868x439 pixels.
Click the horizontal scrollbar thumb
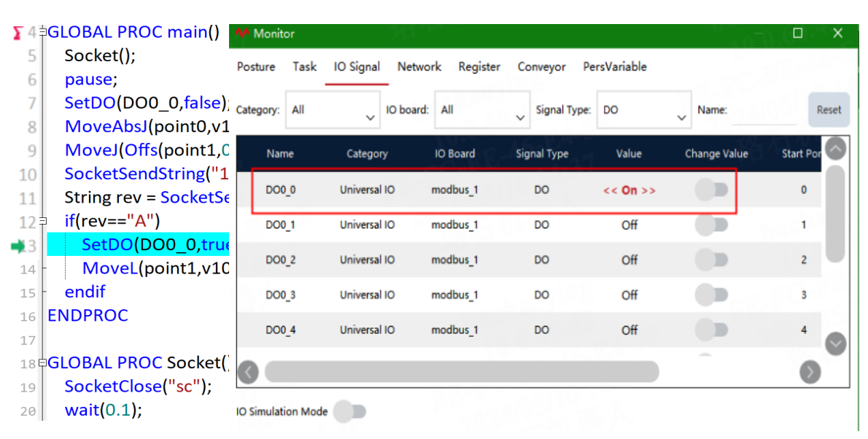(x=462, y=372)
